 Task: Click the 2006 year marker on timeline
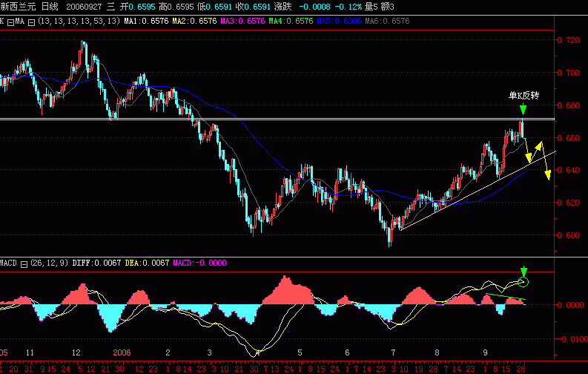(122, 352)
